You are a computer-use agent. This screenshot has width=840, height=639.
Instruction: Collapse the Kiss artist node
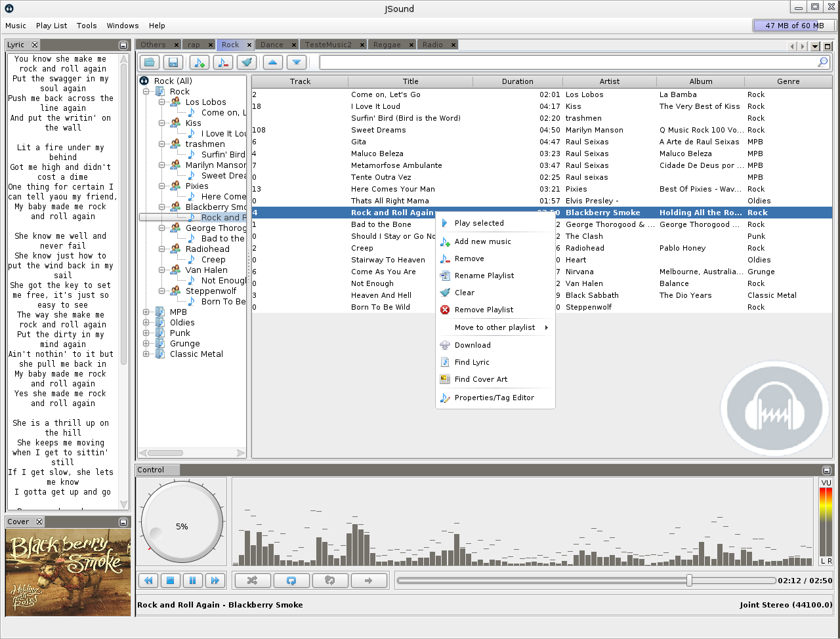point(161,123)
